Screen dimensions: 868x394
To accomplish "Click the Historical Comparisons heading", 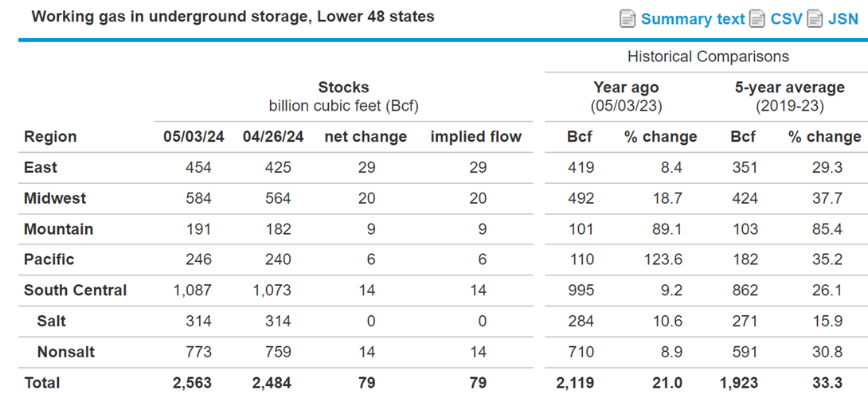I will coord(708,57).
